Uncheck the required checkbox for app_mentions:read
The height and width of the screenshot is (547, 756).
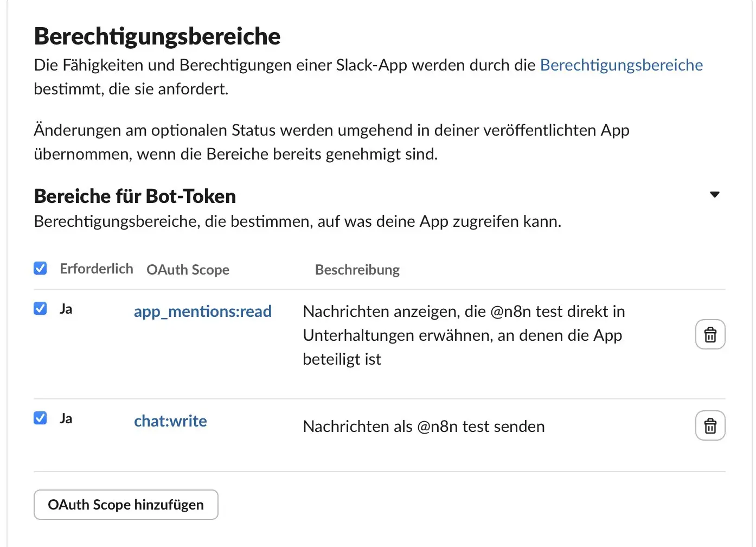click(x=40, y=308)
